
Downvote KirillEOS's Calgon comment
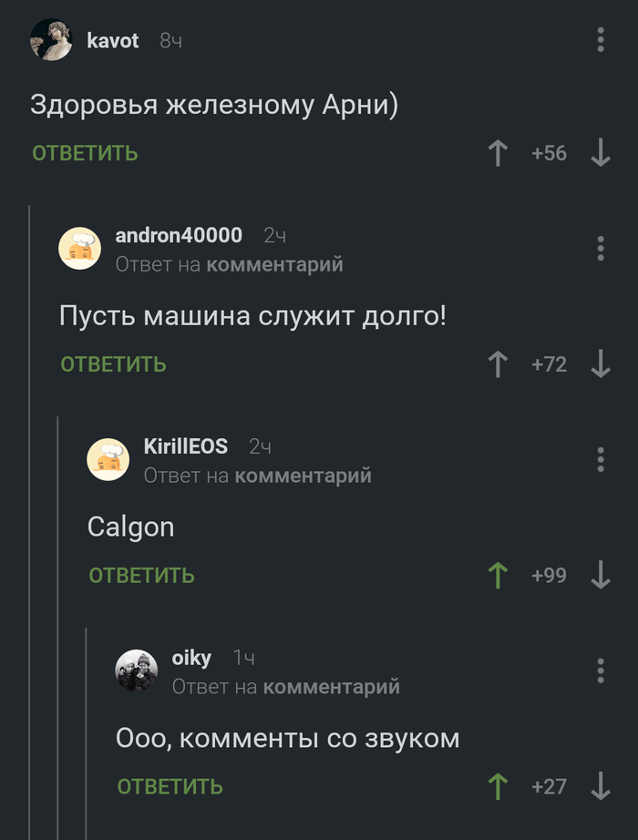[x=601, y=576]
